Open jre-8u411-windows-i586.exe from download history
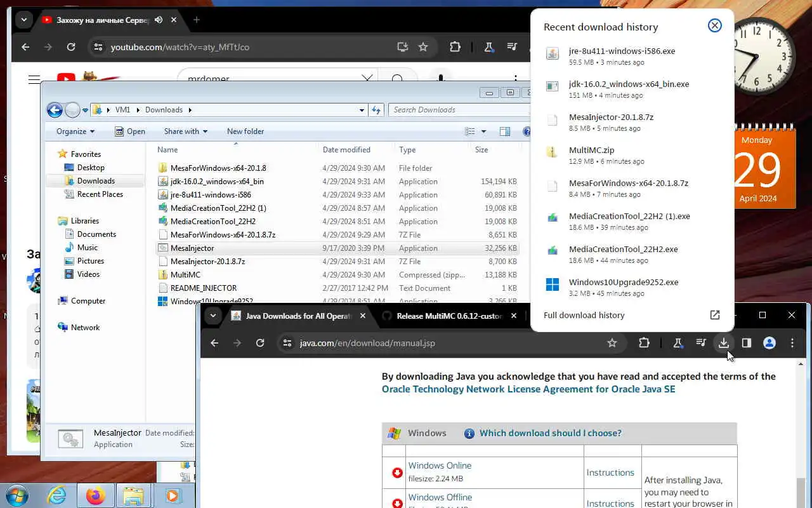Viewport: 812px width, 508px height. coord(632,56)
